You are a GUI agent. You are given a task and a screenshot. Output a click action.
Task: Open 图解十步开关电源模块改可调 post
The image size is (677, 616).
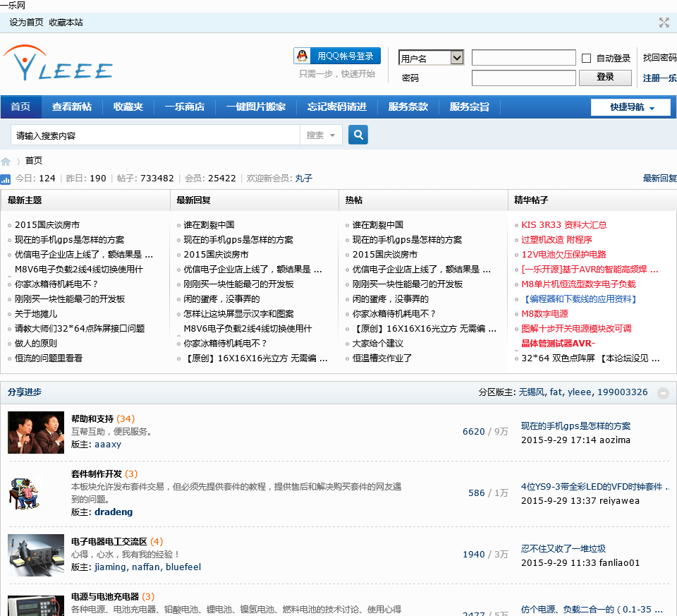coord(576,329)
